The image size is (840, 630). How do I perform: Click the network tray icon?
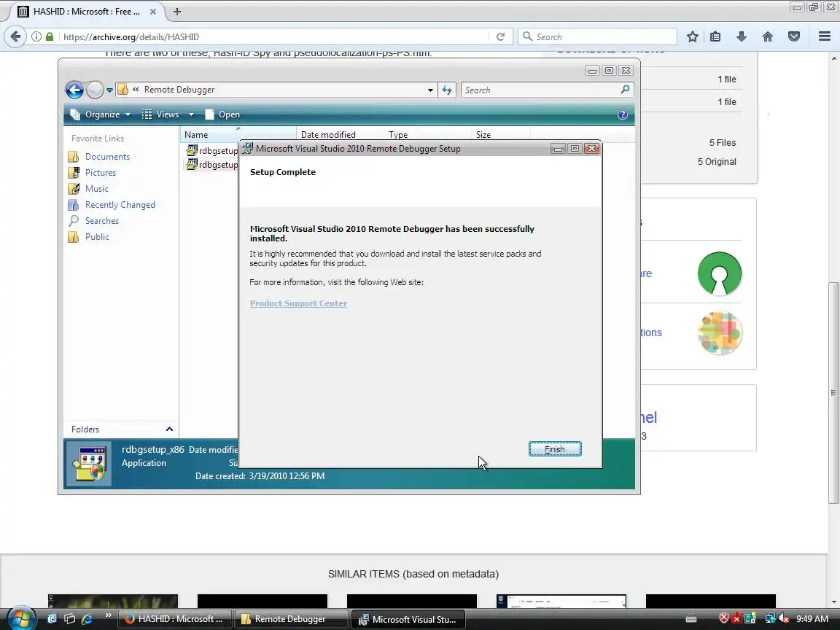point(770,619)
